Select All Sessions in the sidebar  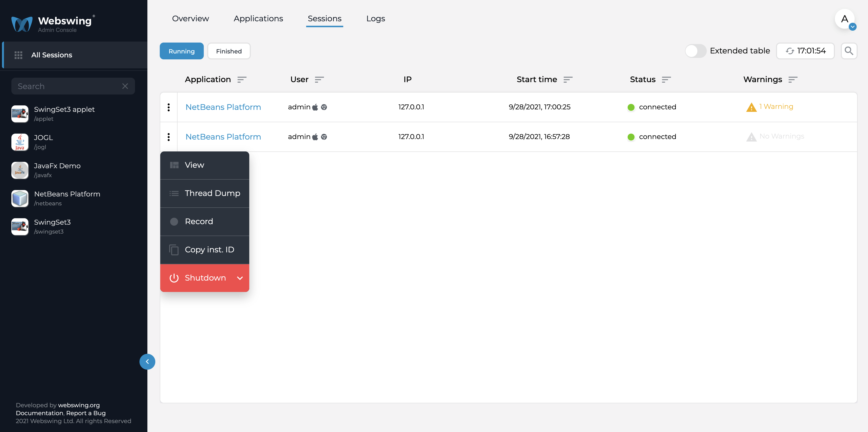75,55
